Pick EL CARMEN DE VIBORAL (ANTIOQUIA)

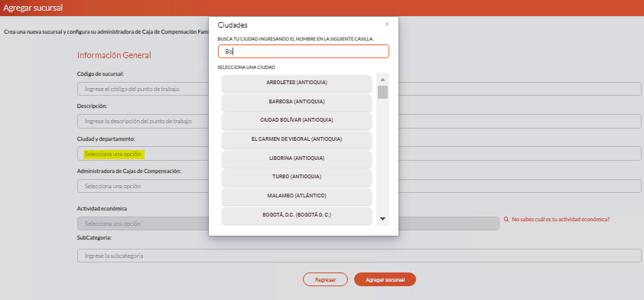pos(297,139)
